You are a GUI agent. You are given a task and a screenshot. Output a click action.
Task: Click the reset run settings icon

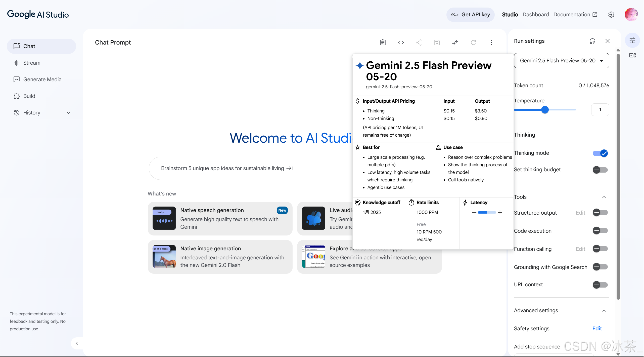pos(592,41)
